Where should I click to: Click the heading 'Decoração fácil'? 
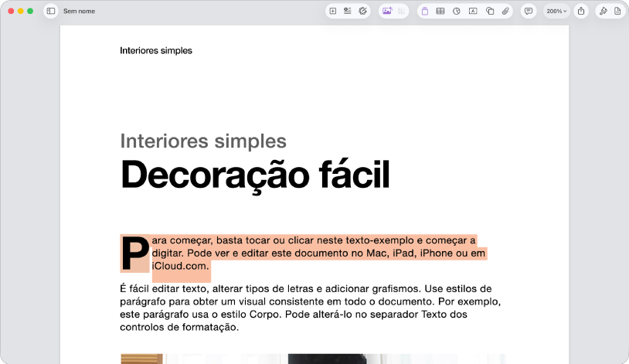255,175
